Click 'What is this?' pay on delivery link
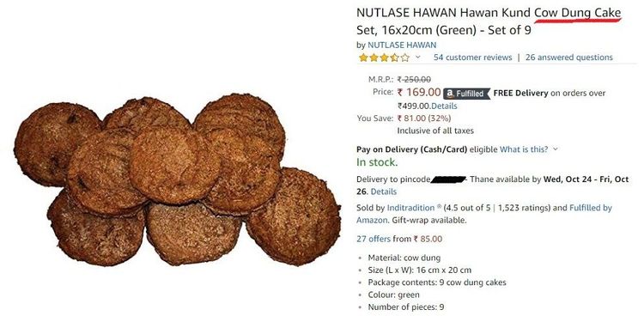 [524, 149]
